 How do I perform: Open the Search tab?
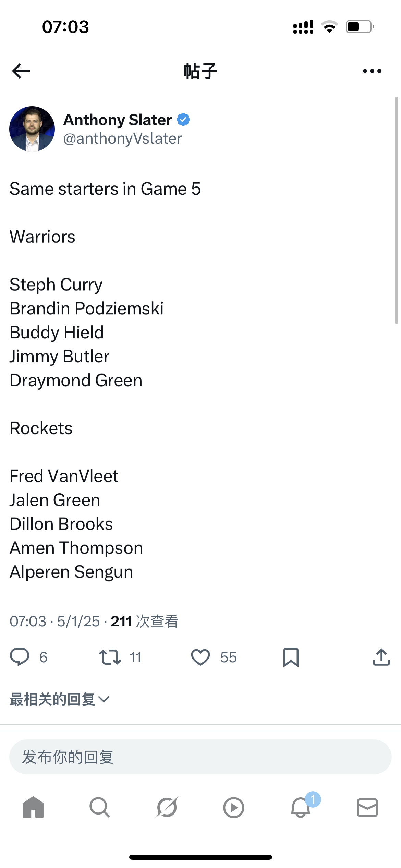pos(100,807)
